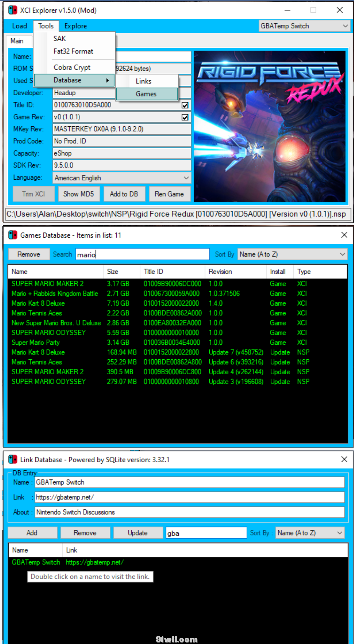Click the Add to DB button
The image size is (354, 644).
[124, 194]
